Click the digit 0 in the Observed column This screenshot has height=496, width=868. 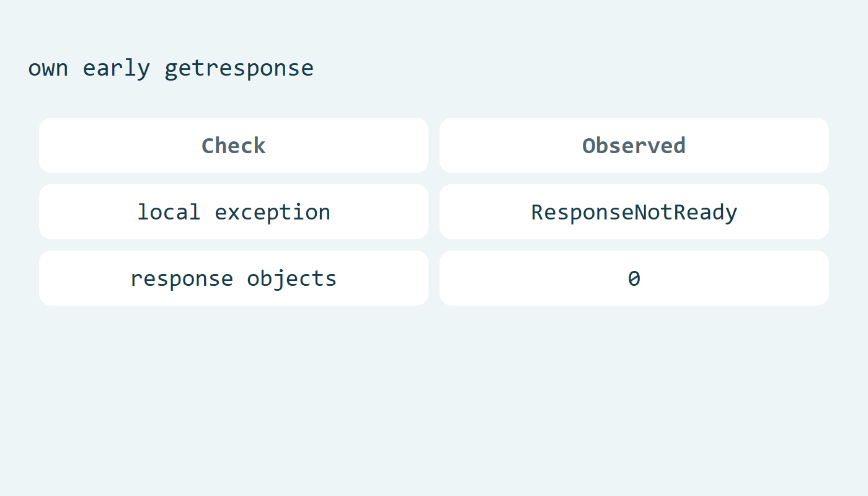point(634,278)
